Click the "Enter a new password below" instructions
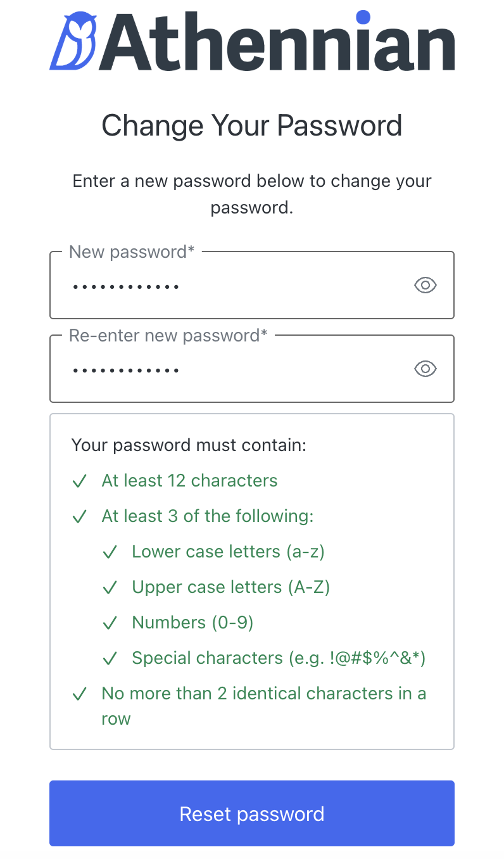 (252, 194)
